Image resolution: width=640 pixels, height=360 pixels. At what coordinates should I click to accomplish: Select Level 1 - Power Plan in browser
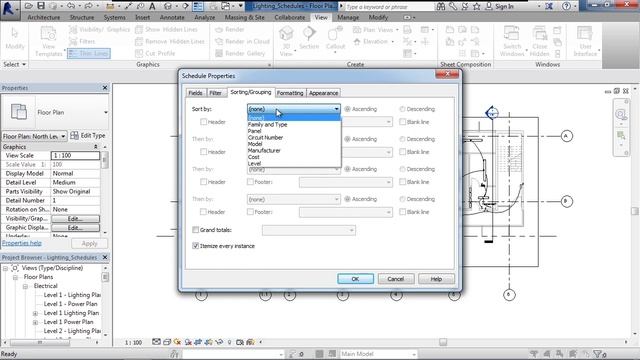[70, 304]
